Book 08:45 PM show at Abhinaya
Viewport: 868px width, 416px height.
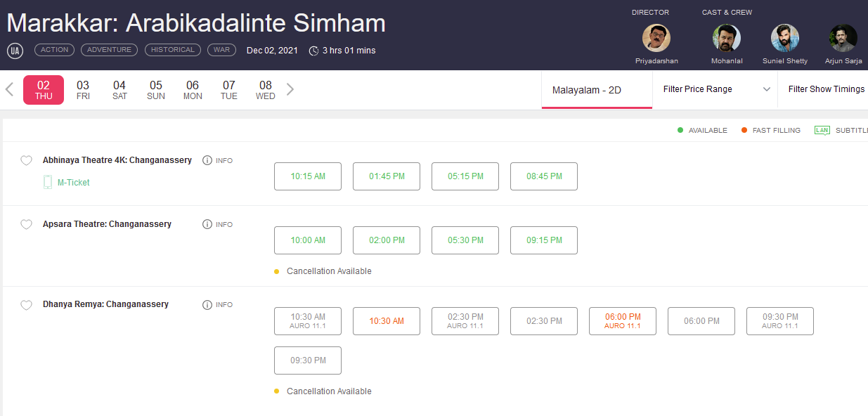pos(544,176)
